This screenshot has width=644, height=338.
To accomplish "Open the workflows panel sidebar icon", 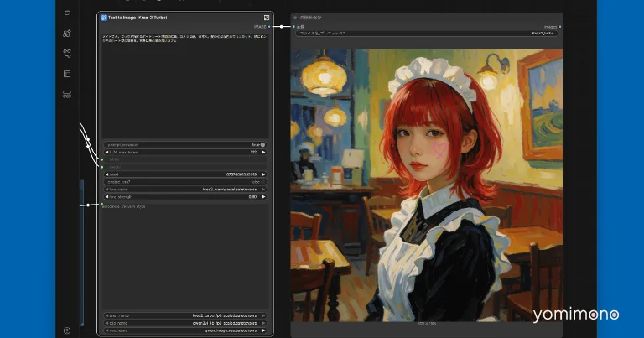I will (x=67, y=74).
